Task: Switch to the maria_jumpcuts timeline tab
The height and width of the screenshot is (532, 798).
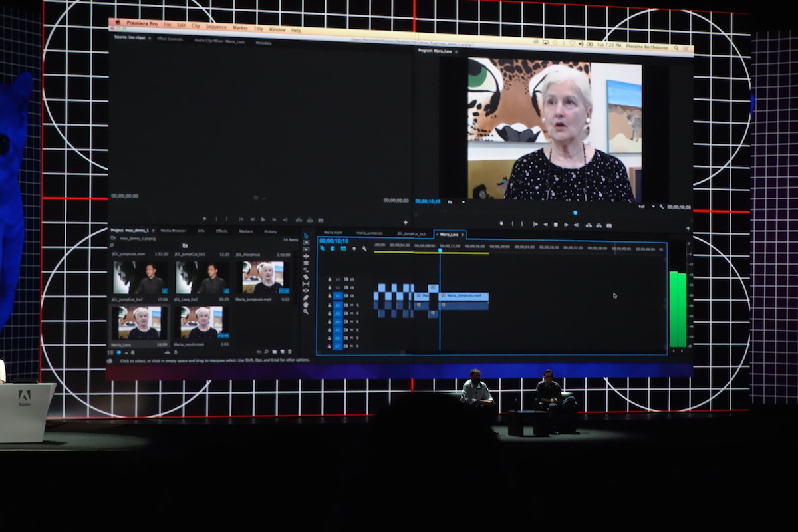Action: 369,233
